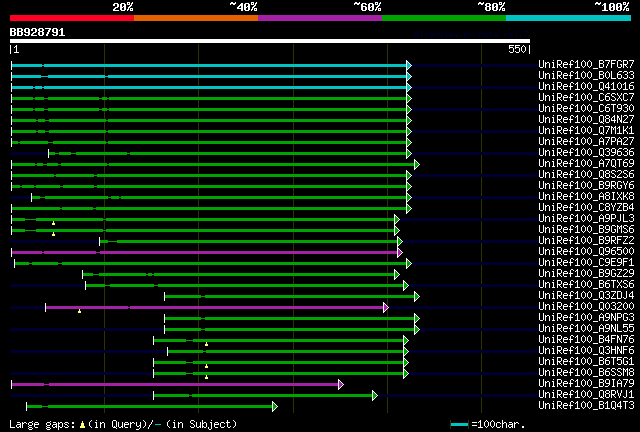Image resolution: width=640 pixels, height=432 pixels.
Task: Click the orange ~40% identity legend segment
Action: 196,18
